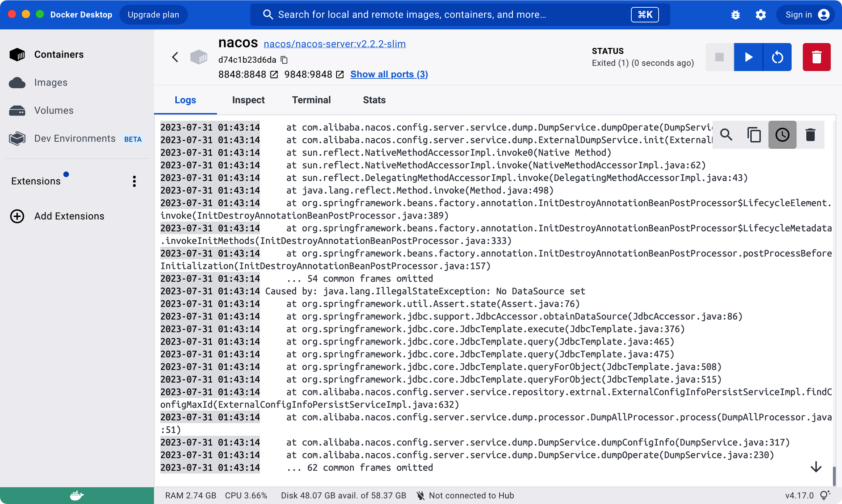Click Show all ports (3) link

click(388, 74)
